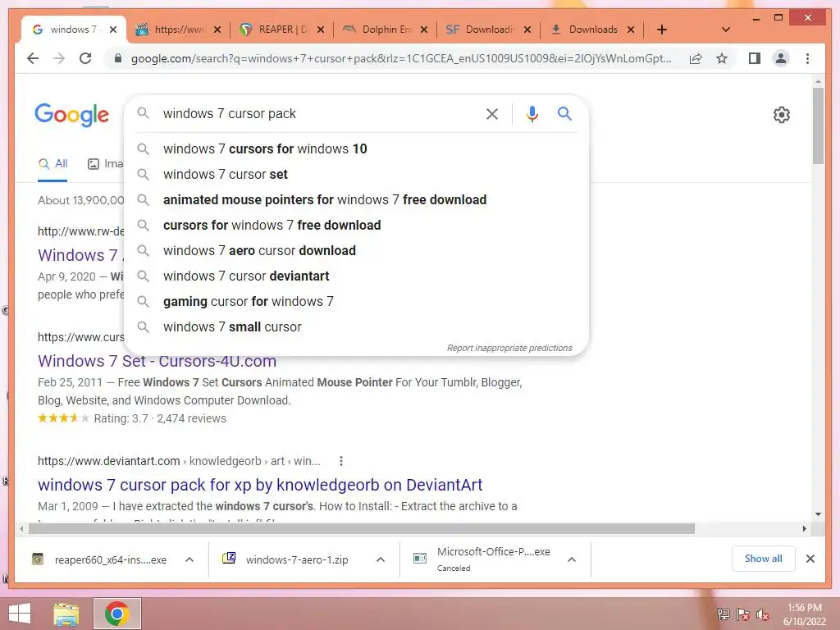Open Chrome's three-dot menu
This screenshot has height=630, width=840.
tap(807, 58)
